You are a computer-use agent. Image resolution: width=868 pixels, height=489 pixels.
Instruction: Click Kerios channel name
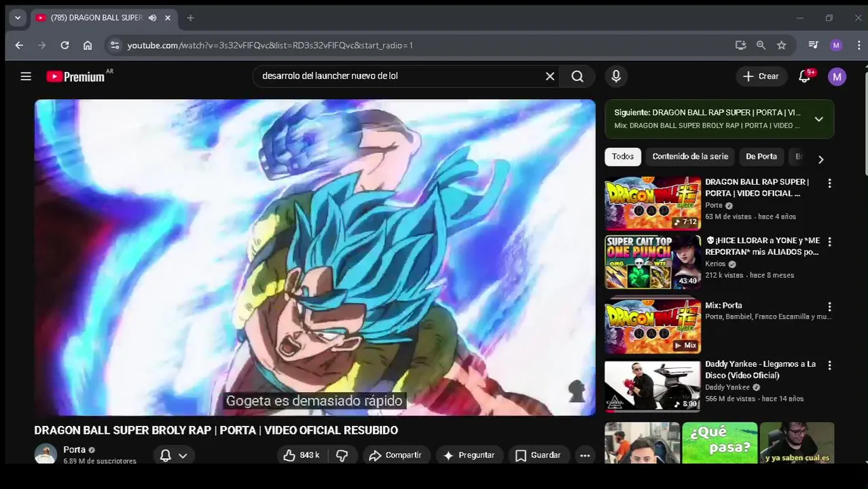(x=715, y=264)
